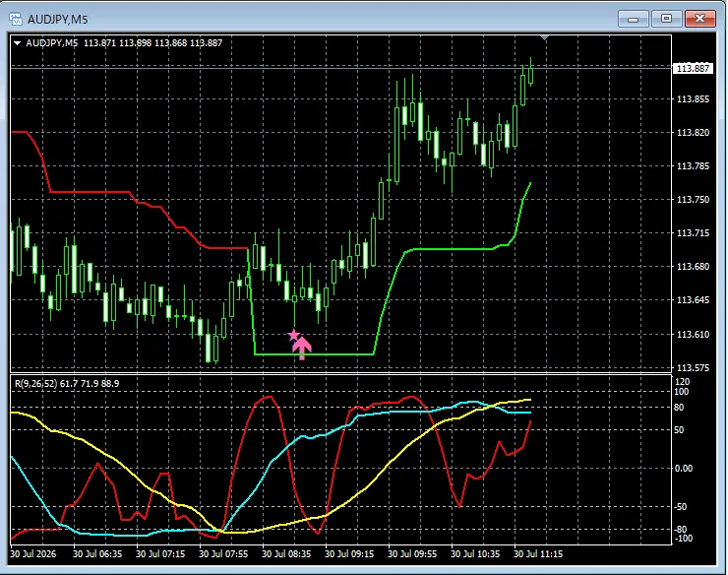
Task: Click the AUDJPY,M5 chart window icon
Action: [16, 19]
